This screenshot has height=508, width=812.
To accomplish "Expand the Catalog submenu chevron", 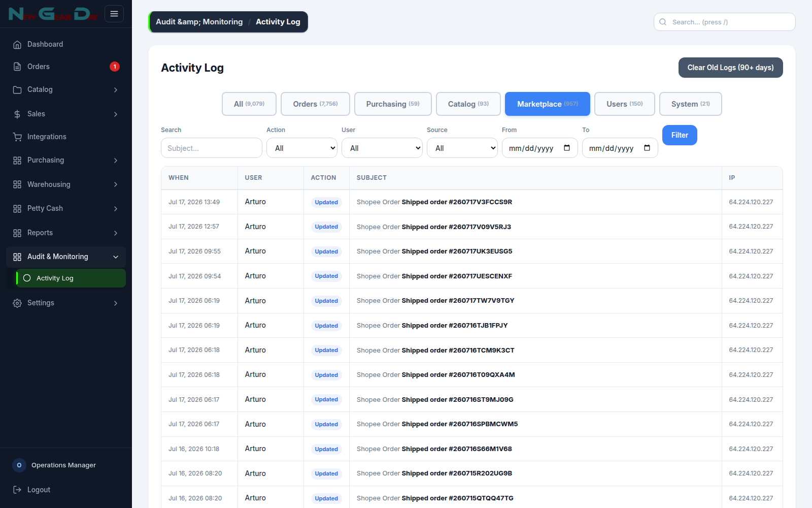I will click(116, 90).
